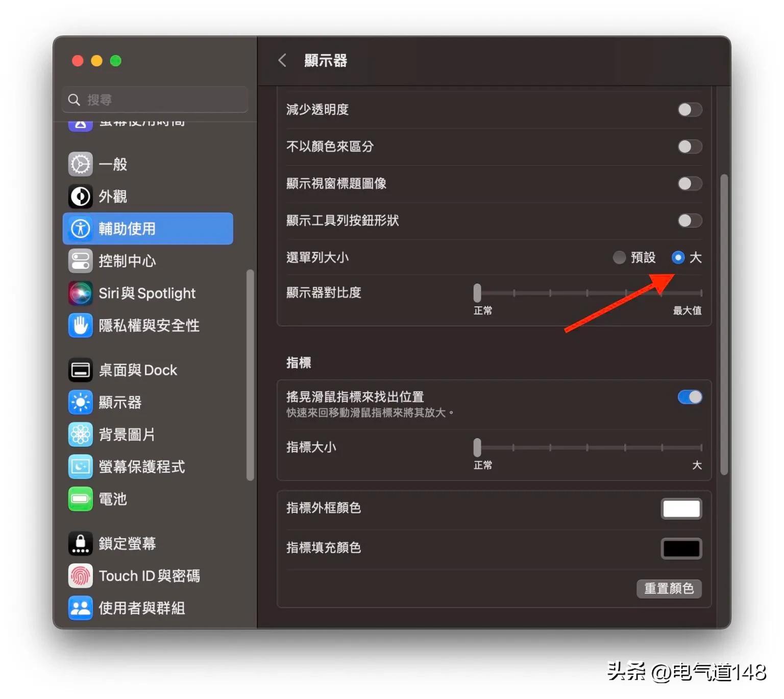Switch to 顯示器 in the sidebar
Screen dimensions: 784x699
80,402
